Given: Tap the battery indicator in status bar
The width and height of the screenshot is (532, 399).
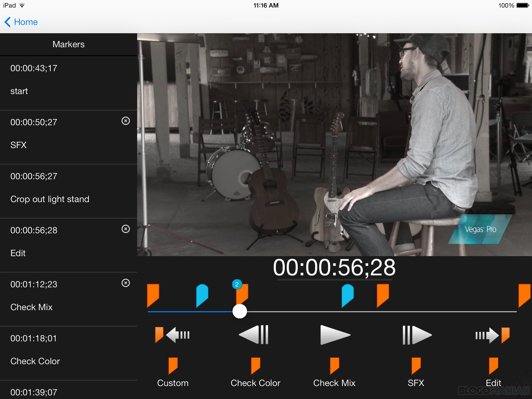Looking at the screenshot, I should click(523, 5).
